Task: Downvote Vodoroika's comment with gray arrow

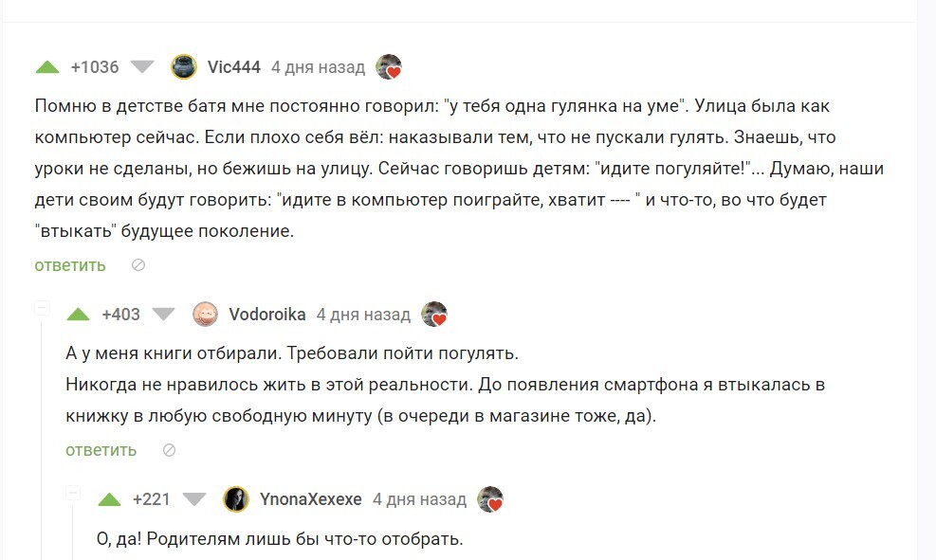Action: coord(164,315)
